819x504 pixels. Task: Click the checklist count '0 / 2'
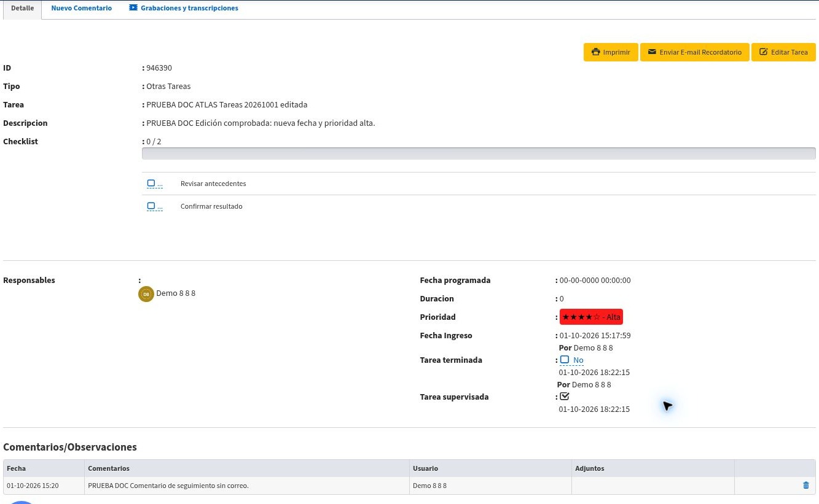[x=154, y=142]
